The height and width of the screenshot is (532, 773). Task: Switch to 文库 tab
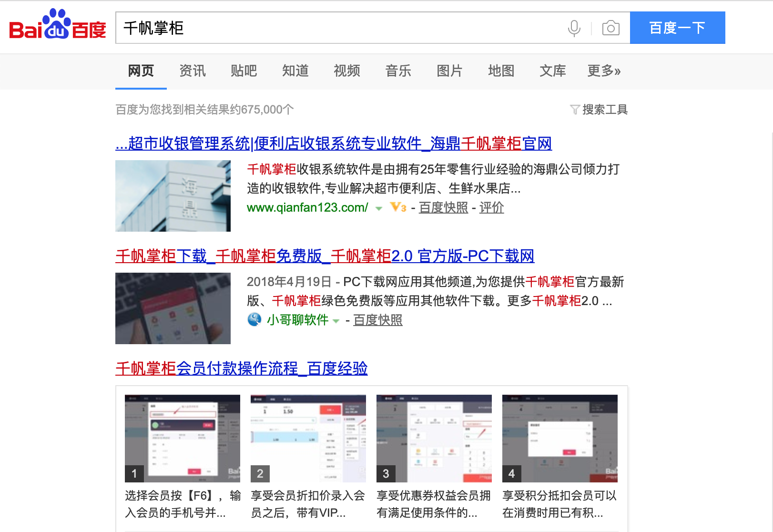553,71
